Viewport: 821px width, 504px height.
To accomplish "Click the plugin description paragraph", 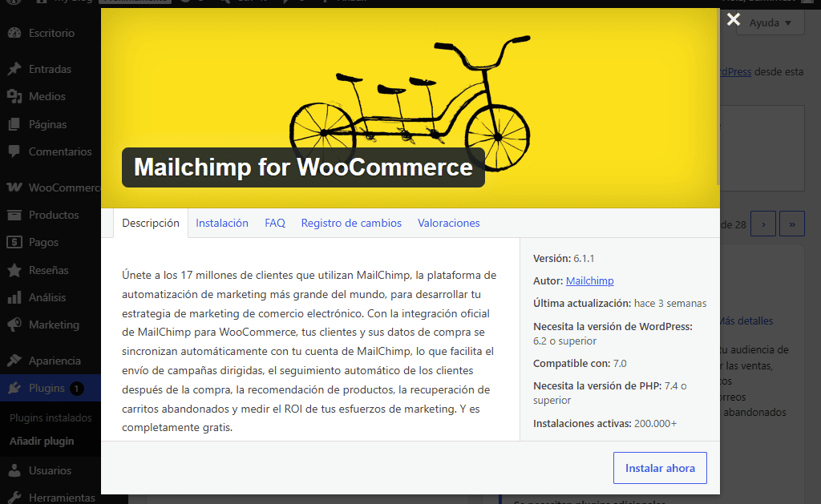I will coord(309,351).
